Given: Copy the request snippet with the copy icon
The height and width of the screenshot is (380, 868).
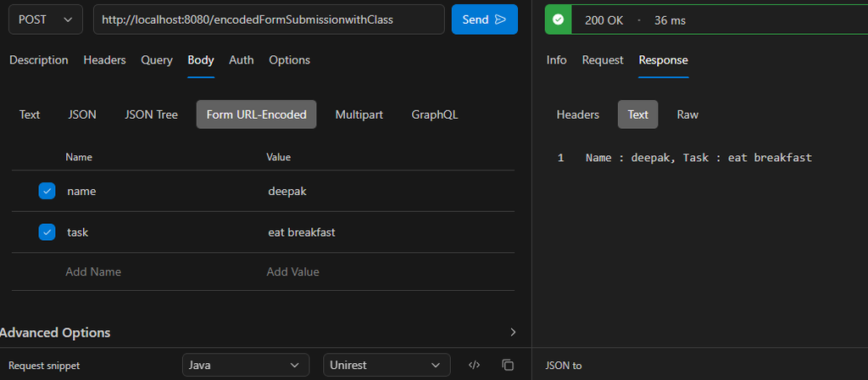Looking at the screenshot, I should pos(508,365).
